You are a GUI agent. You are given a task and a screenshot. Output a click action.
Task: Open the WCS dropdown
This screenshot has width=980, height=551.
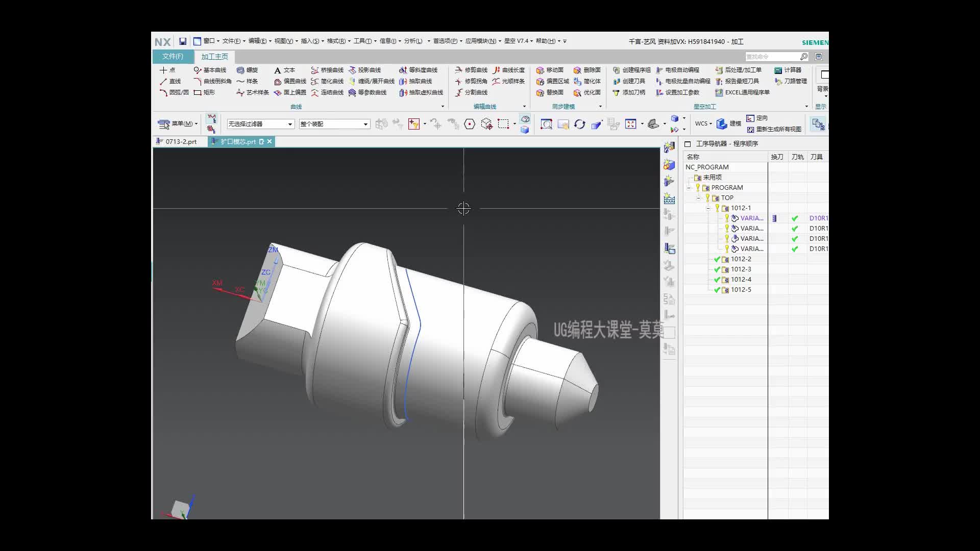point(703,123)
